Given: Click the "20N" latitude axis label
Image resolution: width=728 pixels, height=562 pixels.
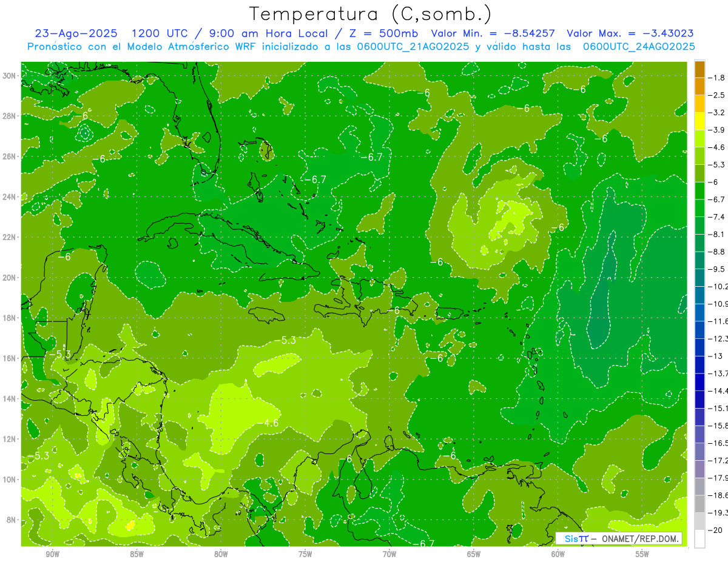Looking at the screenshot, I should point(10,278).
